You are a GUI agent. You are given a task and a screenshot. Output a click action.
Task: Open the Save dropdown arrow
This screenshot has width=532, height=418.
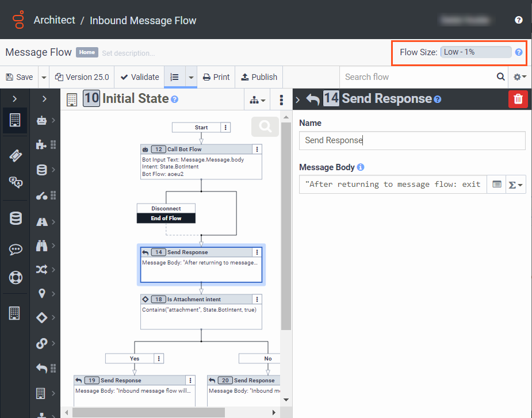pyautogui.click(x=44, y=77)
